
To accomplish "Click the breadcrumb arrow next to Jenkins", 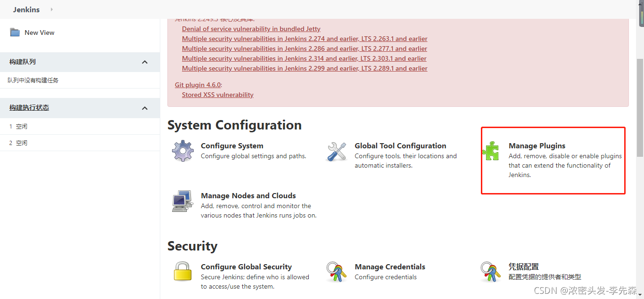I will pyautogui.click(x=51, y=9).
